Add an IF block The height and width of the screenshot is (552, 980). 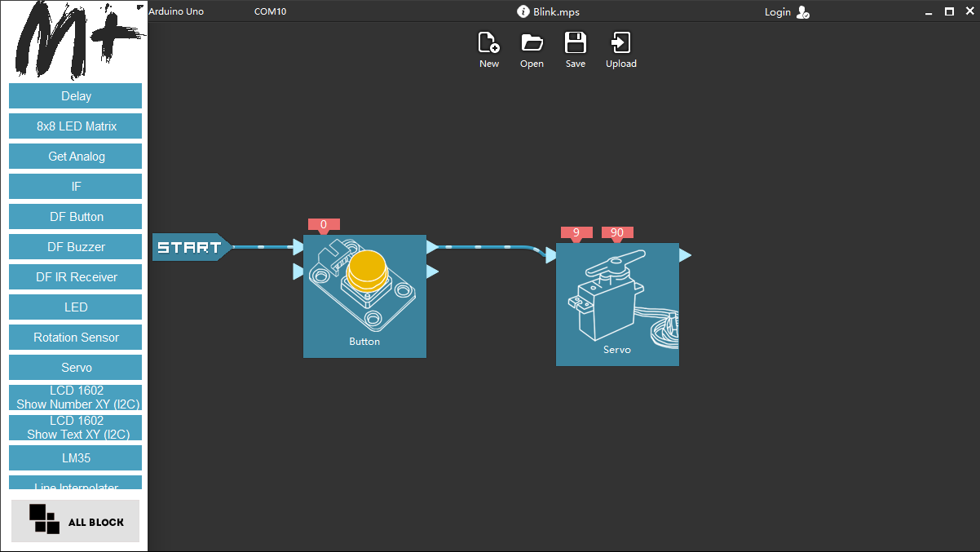(76, 187)
